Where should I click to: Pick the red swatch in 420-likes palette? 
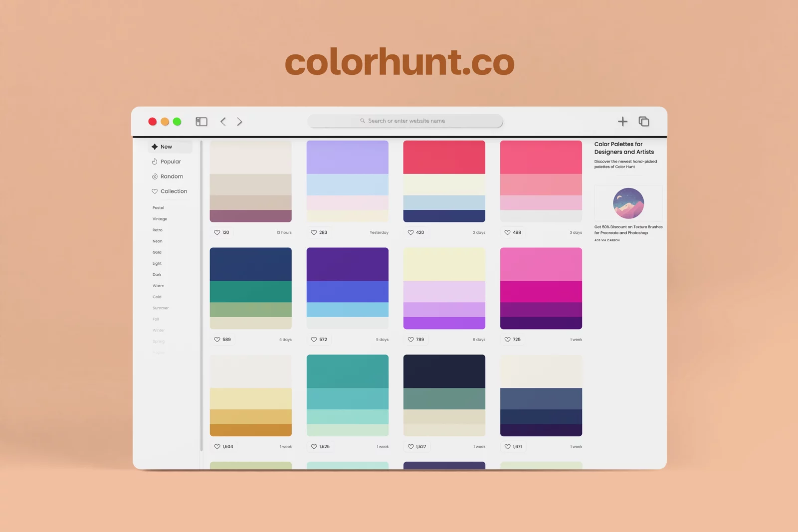click(444, 157)
